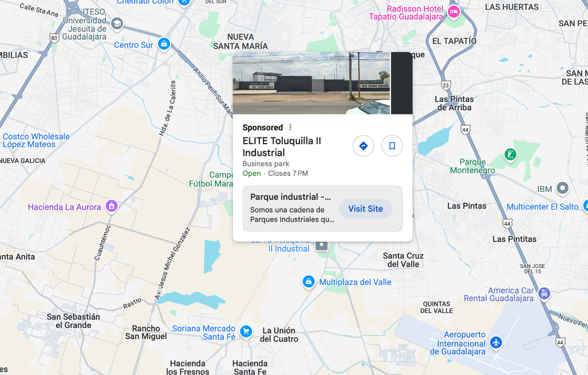Click the America Car Rental car pin
Viewport: 588px width, 375px height.
point(544,293)
